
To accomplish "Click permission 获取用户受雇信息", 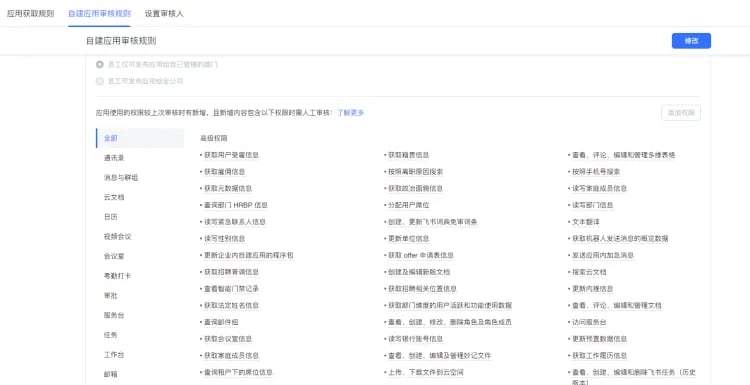I will click(232, 155).
